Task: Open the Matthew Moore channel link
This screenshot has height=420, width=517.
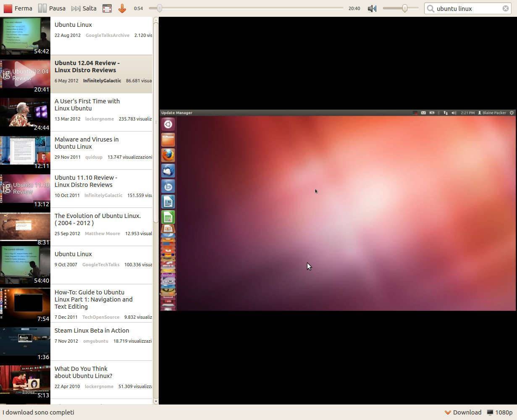Action: tap(102, 234)
